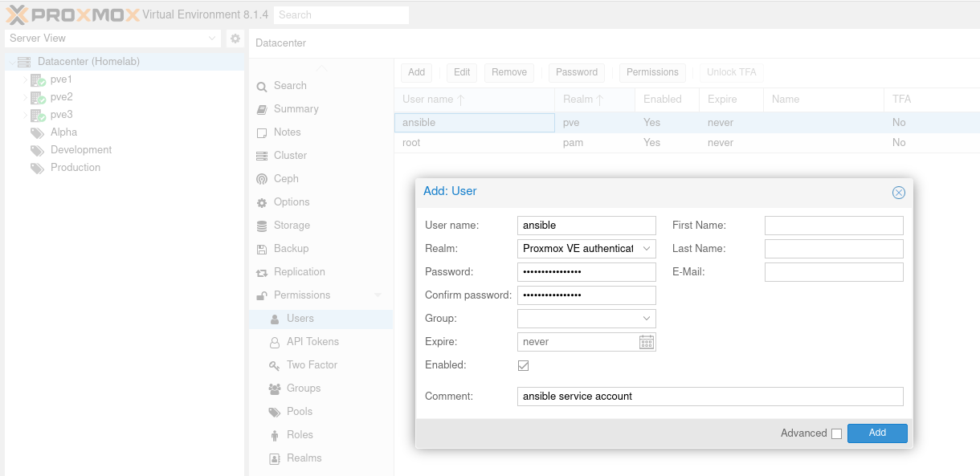Screen dimensions: 980x476
Task: Click the Datacenter server icon in tree
Action: 24,62
